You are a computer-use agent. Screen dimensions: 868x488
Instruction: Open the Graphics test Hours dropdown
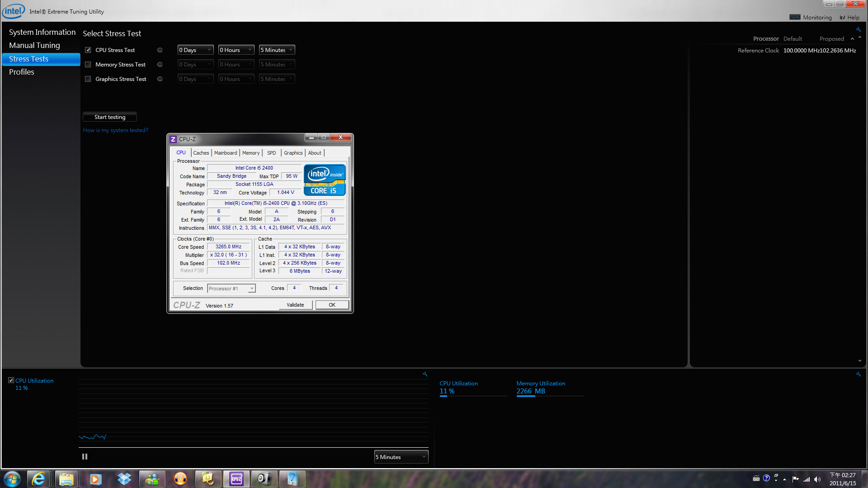(x=236, y=79)
